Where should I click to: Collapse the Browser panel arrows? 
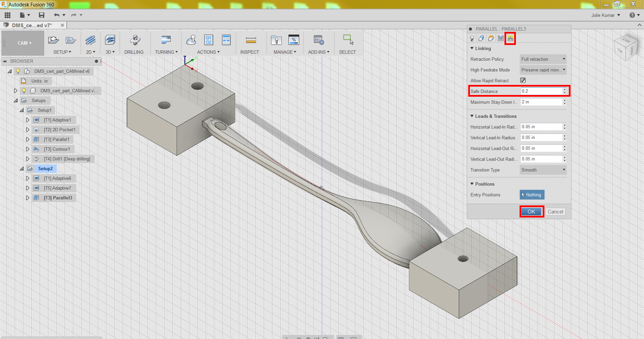pyautogui.click(x=5, y=61)
